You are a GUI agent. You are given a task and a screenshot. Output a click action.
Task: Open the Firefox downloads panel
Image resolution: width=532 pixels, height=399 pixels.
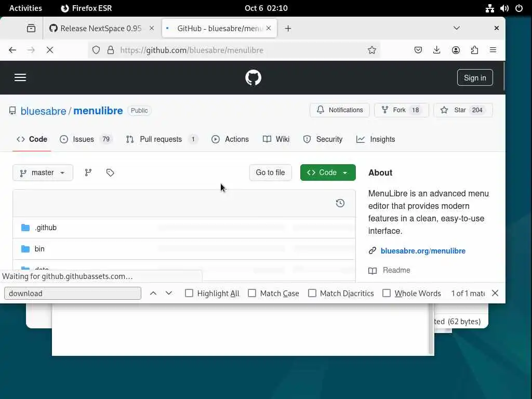436,50
